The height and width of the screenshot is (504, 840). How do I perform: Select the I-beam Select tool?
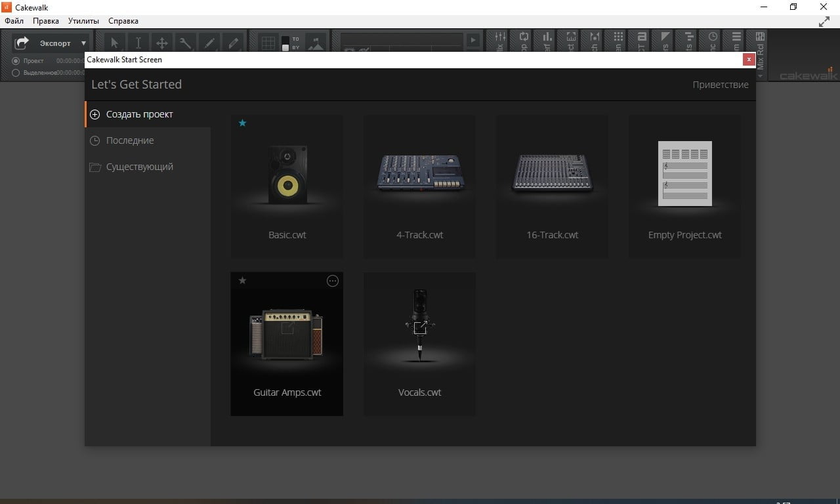(x=138, y=43)
